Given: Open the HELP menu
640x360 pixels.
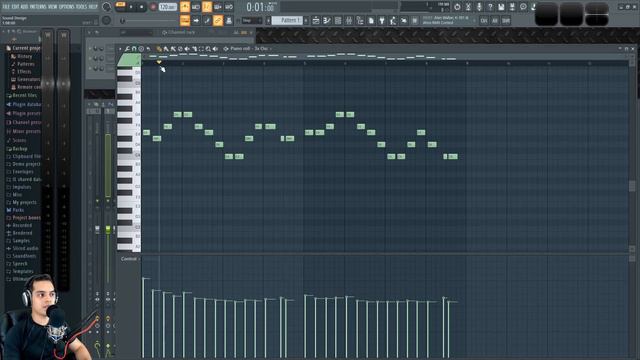Looking at the screenshot, I should click(x=93, y=7).
